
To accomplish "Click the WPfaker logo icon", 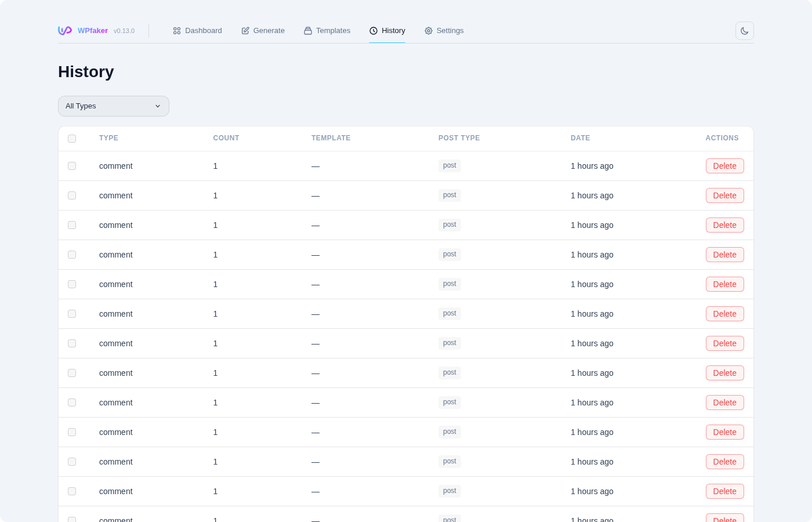I will point(65,31).
